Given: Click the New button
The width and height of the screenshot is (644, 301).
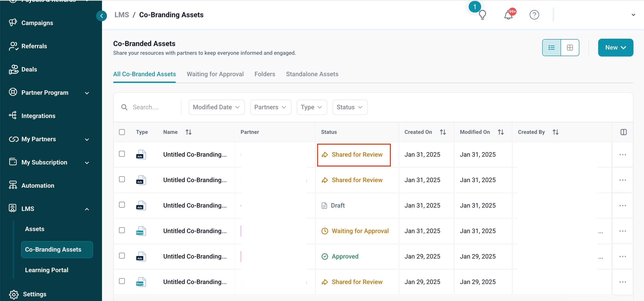Looking at the screenshot, I should [615, 47].
